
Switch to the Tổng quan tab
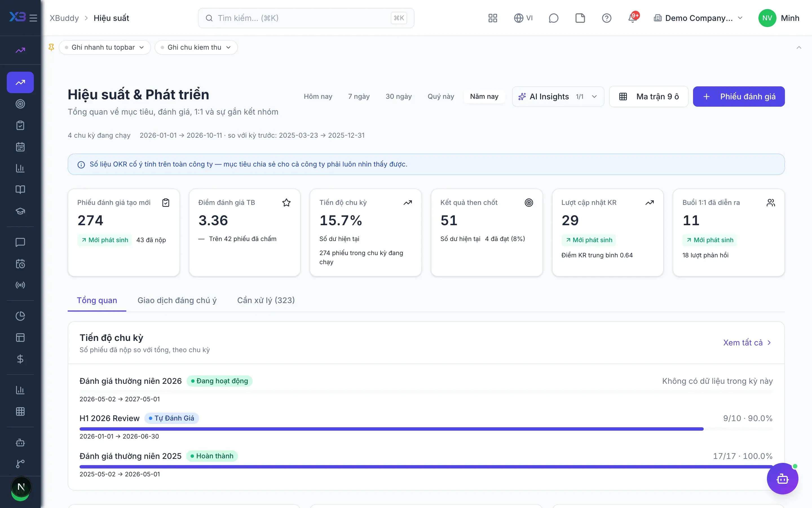click(x=97, y=300)
